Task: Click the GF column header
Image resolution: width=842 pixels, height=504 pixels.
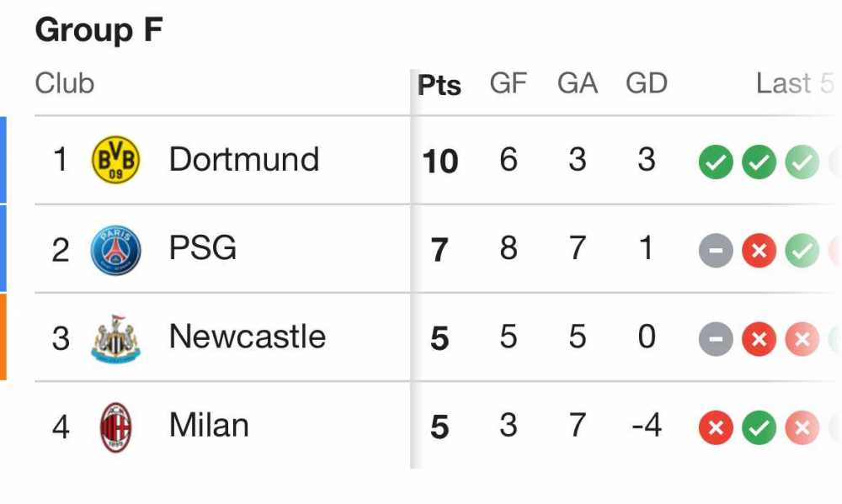Action: pyautogui.click(x=508, y=83)
